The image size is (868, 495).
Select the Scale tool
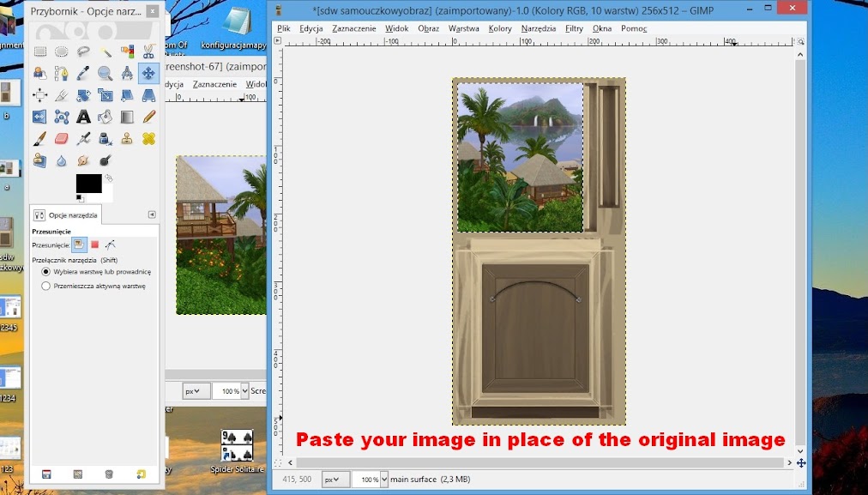point(105,95)
